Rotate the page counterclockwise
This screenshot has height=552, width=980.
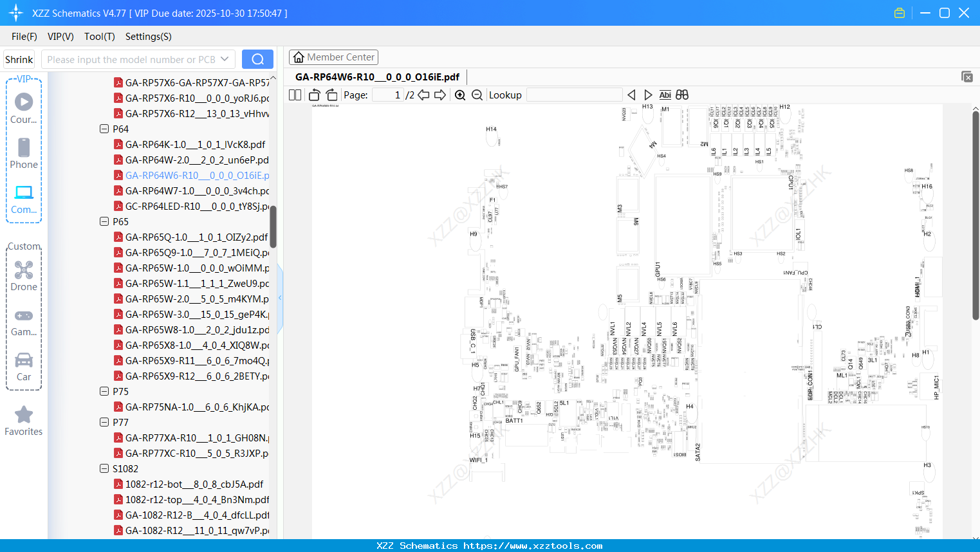click(x=315, y=95)
